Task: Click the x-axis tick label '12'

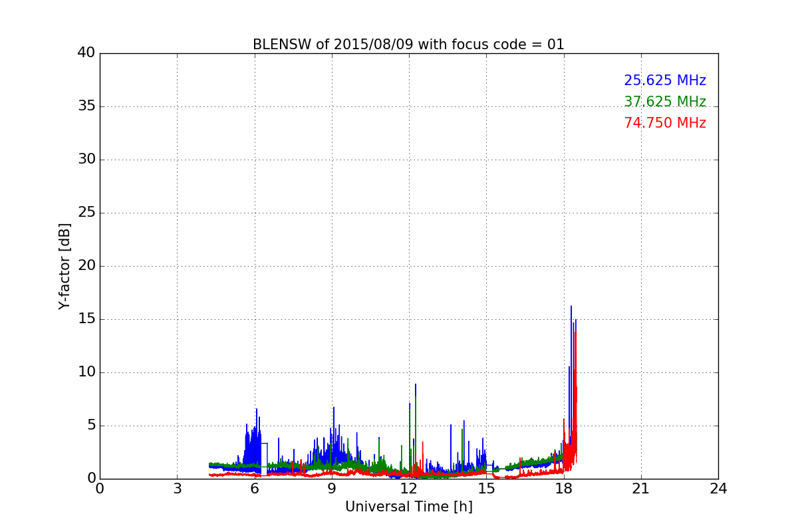Action: pyautogui.click(x=409, y=489)
